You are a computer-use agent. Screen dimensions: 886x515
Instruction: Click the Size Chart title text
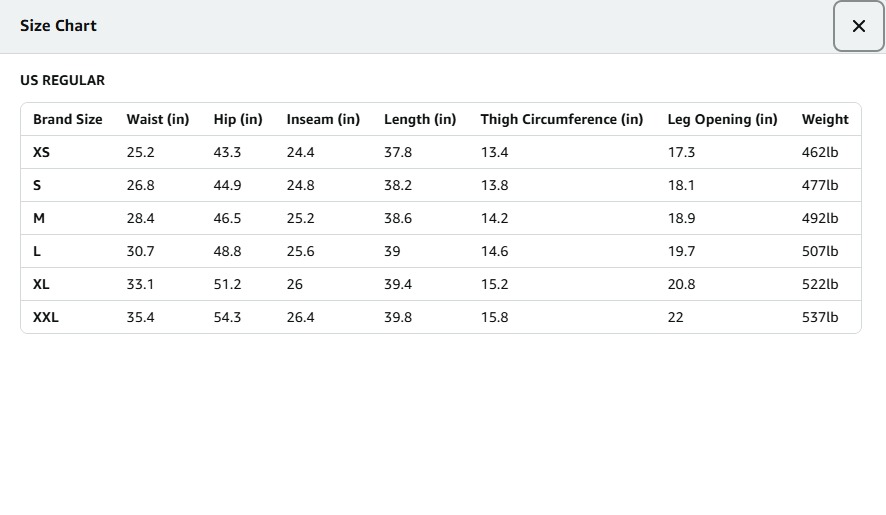click(x=58, y=26)
